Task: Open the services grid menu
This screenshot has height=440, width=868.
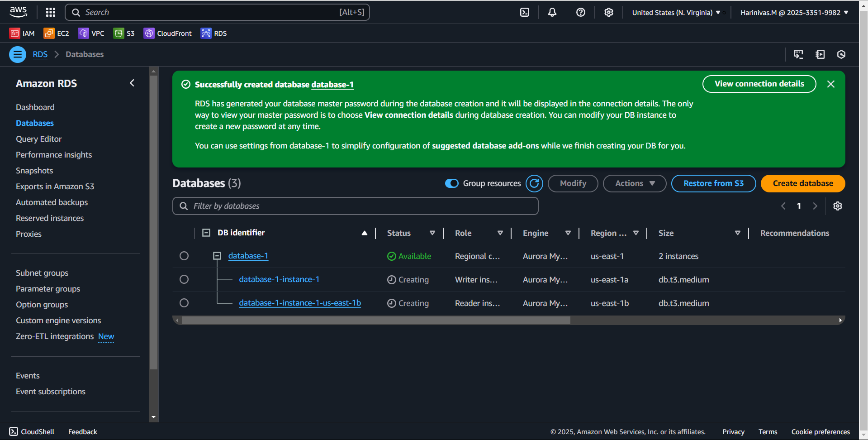Action: point(51,12)
